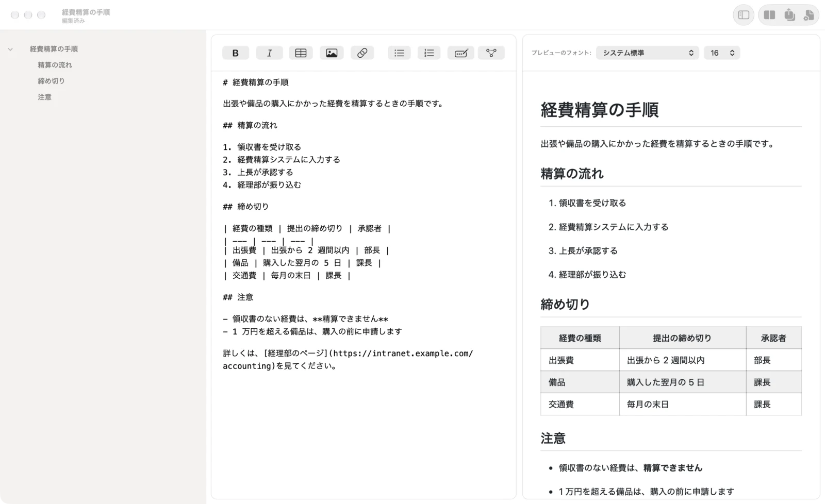Click the editor line '# 経費精算の手順'

(x=256, y=82)
